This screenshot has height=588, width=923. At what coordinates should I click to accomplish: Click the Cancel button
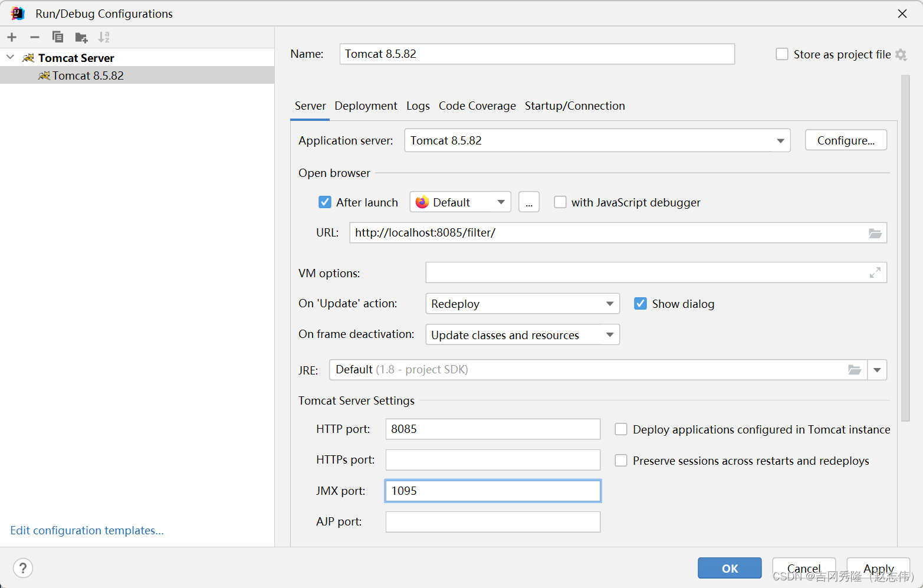pos(804,569)
